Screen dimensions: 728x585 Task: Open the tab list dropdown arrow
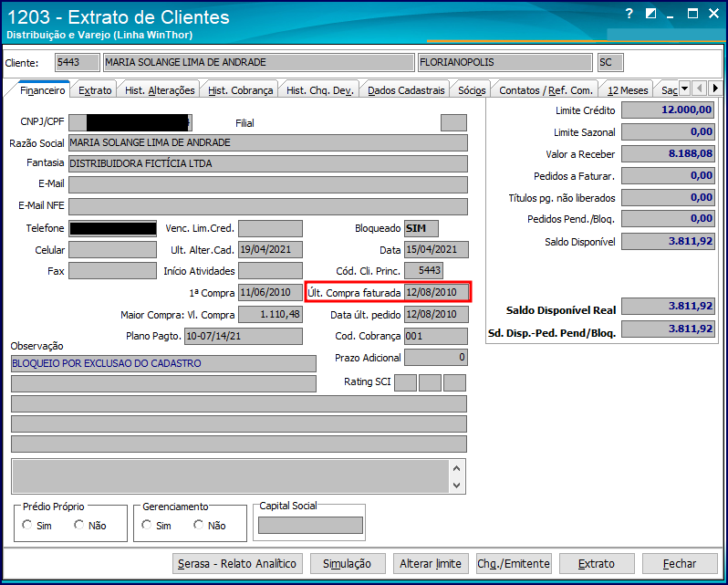[x=684, y=89]
